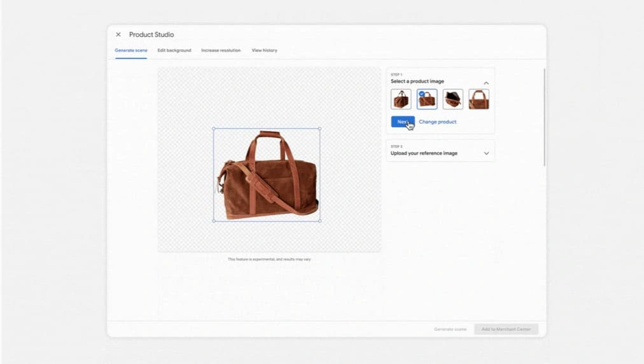
Task: Click the Add to Merchant Center button
Action: [506, 329]
